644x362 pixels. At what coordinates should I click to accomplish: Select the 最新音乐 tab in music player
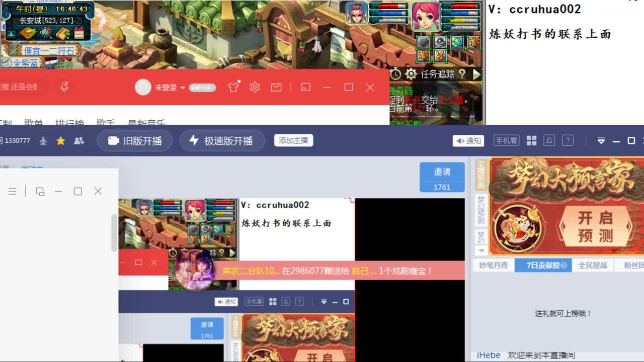pos(146,122)
